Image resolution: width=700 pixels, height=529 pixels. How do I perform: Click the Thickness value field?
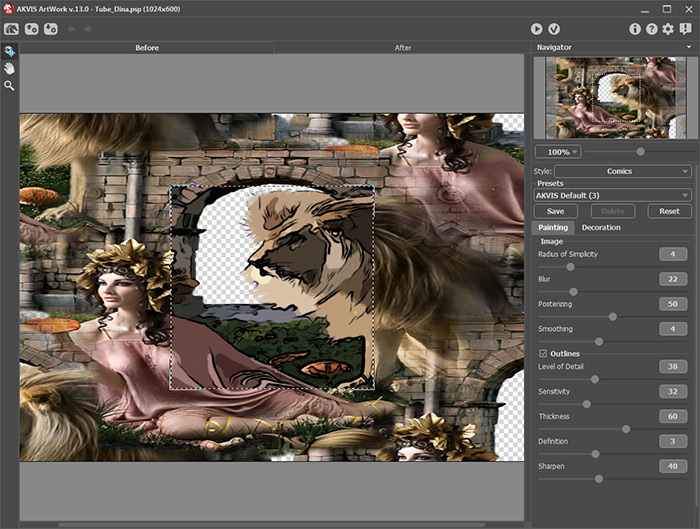[673, 417]
